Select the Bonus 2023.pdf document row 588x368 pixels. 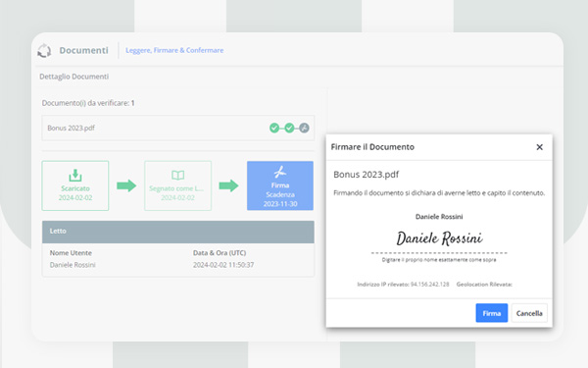pos(178,128)
